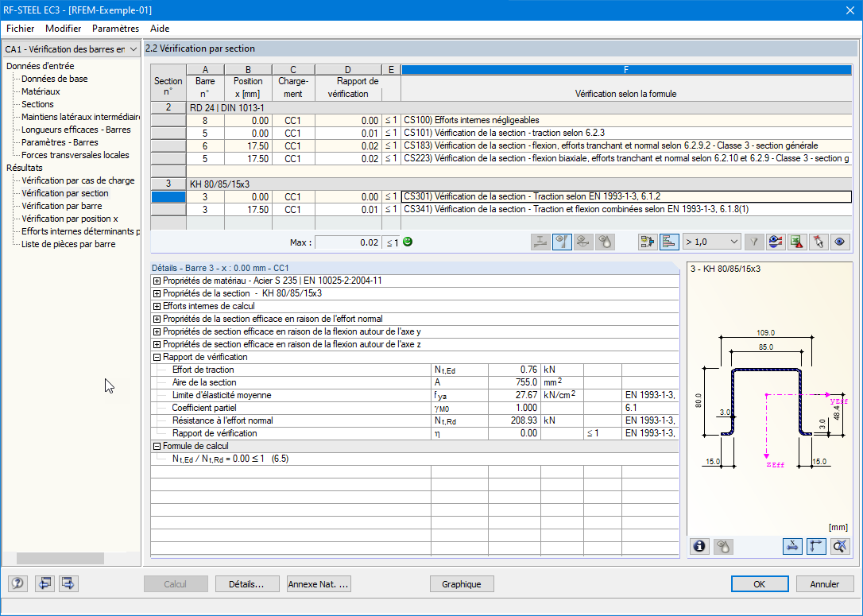Open the CA1 verification case dropdown
Image resolution: width=863 pixels, height=616 pixels.
pyautogui.click(x=71, y=49)
